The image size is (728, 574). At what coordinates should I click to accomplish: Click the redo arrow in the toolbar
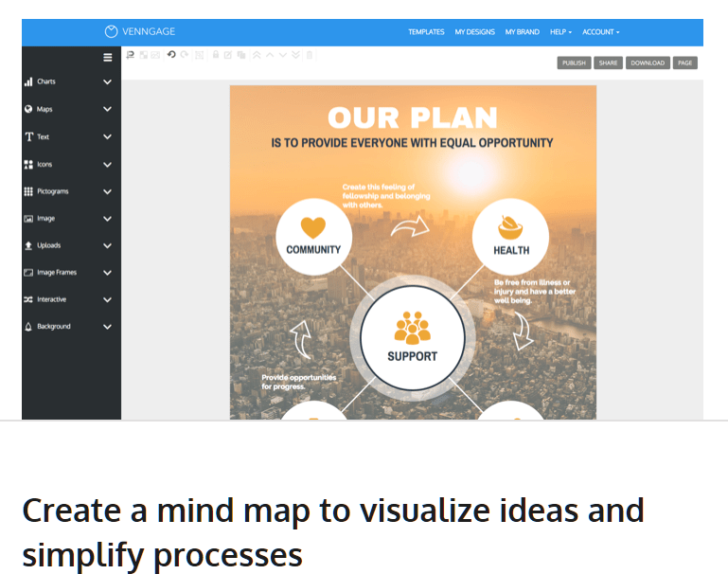click(x=185, y=55)
